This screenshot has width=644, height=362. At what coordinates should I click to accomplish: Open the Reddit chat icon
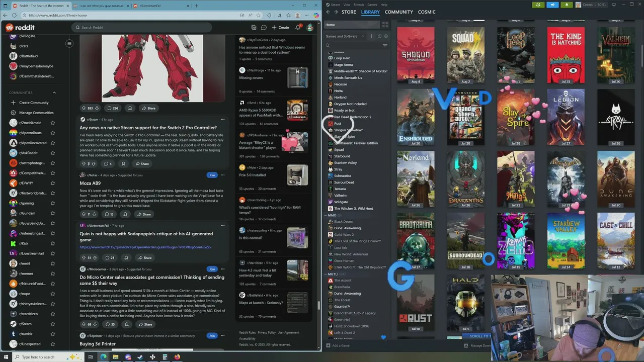(x=264, y=28)
